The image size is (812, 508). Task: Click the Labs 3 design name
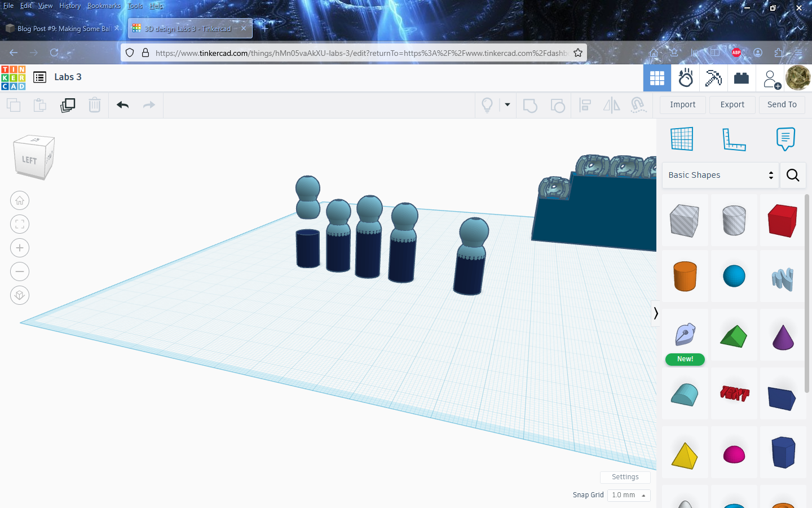coord(68,77)
